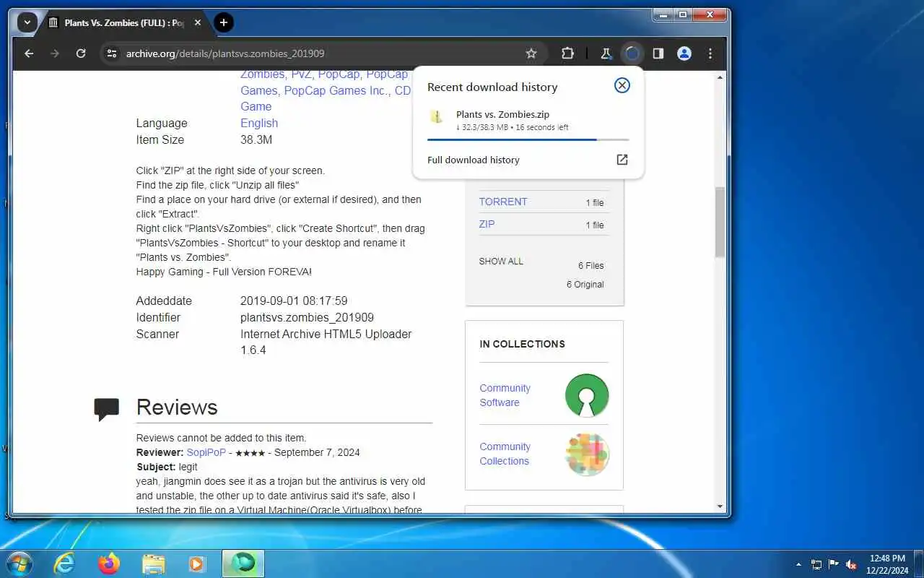Screen dimensions: 924x578
Task: Click the network tray icon
Action: coord(816,564)
